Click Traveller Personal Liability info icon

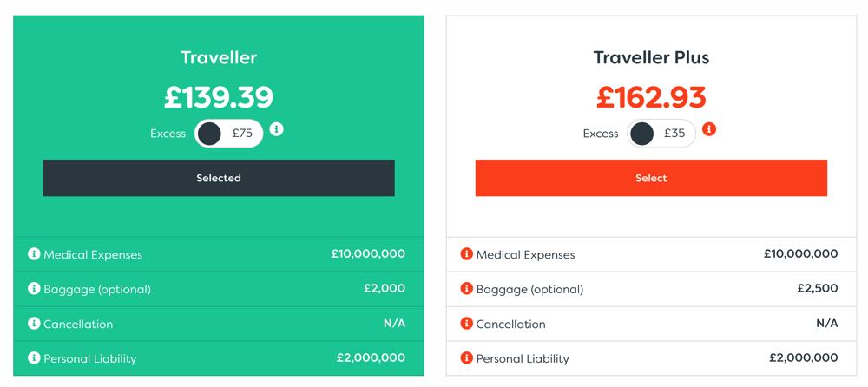coord(34,357)
